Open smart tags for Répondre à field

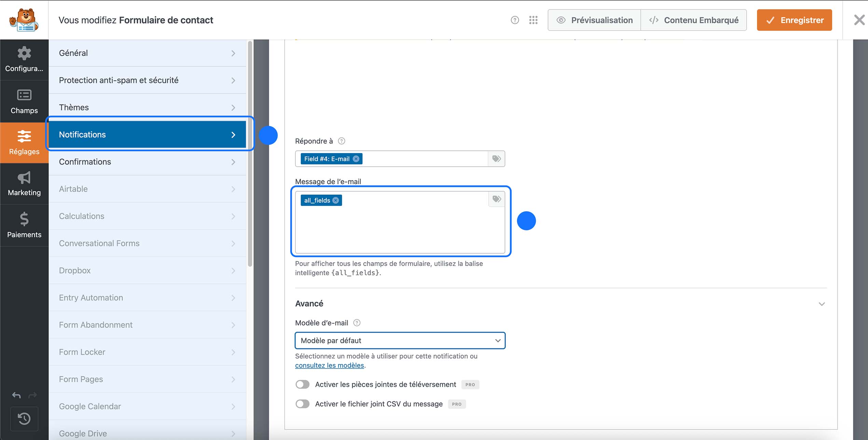[x=496, y=158]
